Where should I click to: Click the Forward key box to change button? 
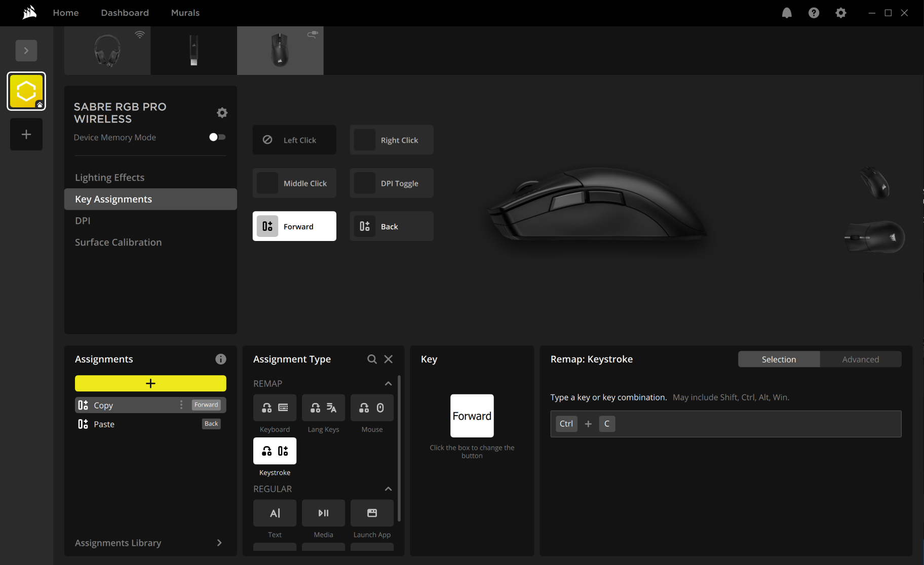(472, 416)
